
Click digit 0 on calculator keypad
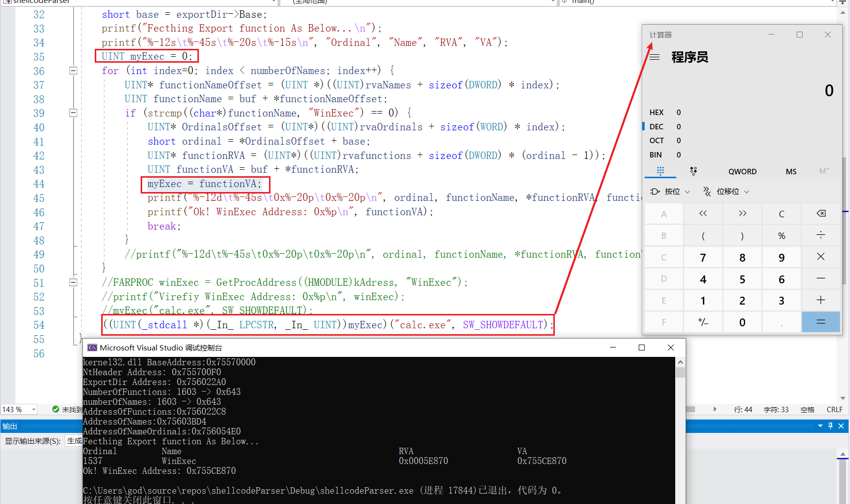click(x=742, y=322)
